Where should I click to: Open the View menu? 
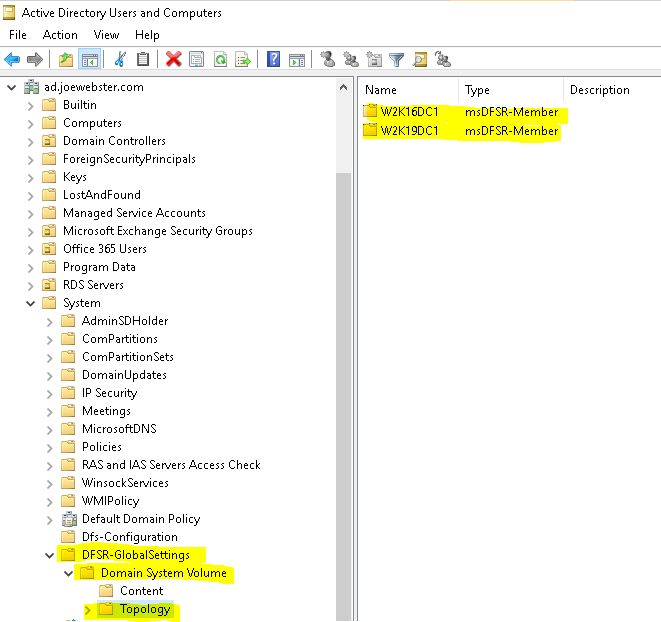[x=106, y=35]
